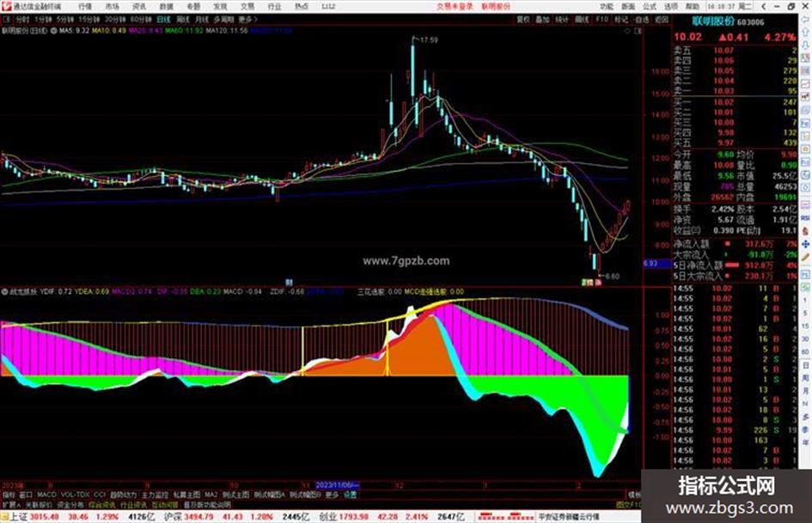Click the settings circle beside sub-chart indicator name

click(x=4, y=292)
